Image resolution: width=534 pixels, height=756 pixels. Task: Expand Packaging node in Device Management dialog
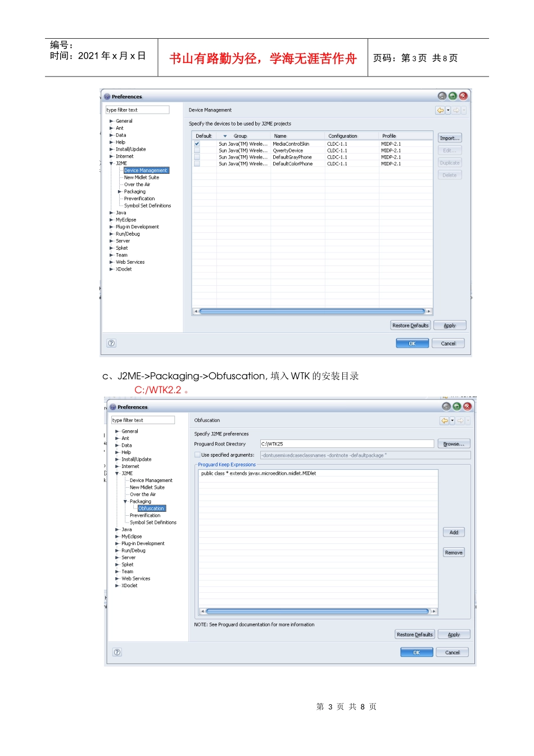pyautogui.click(x=120, y=192)
